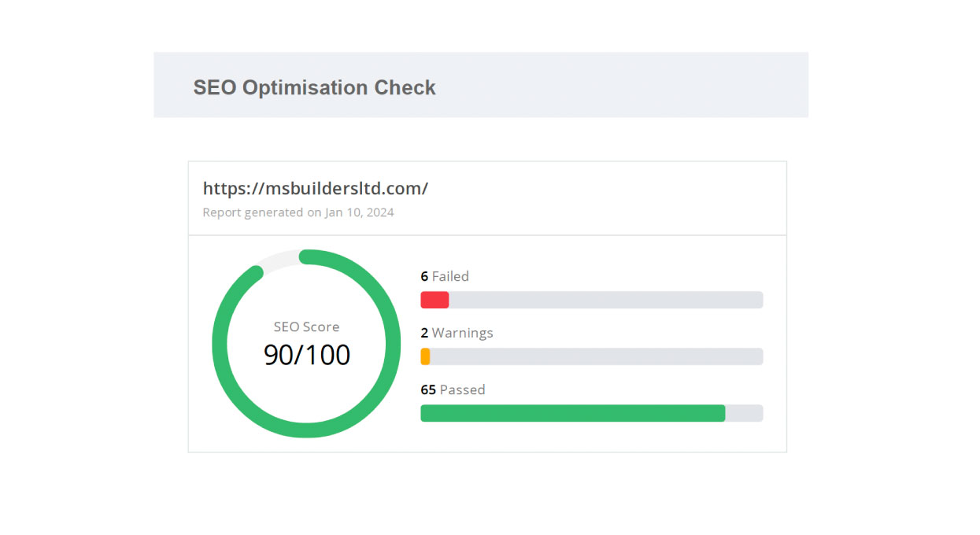Click the 90/100 score value

coord(306,355)
